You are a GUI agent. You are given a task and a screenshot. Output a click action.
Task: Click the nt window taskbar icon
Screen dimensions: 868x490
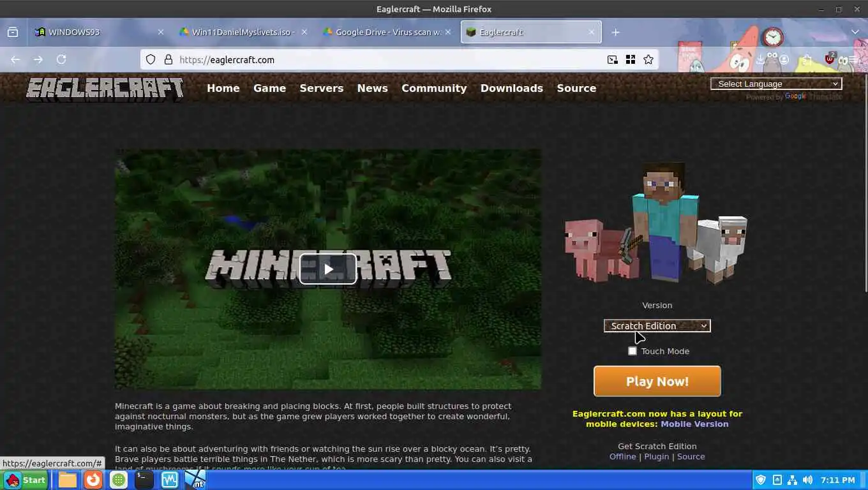(x=195, y=480)
